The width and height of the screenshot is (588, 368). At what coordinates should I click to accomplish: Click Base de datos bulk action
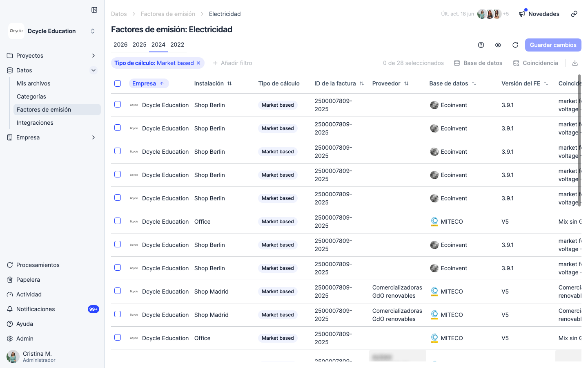478,63
